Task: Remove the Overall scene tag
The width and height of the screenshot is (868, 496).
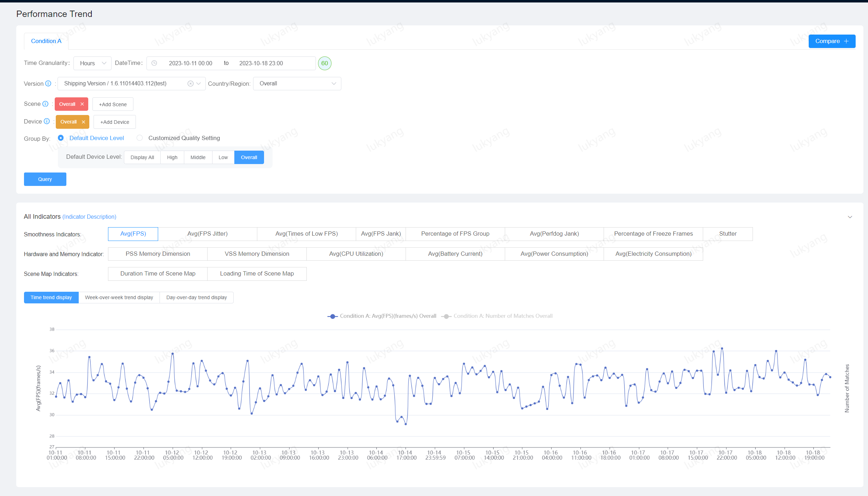Action: pyautogui.click(x=82, y=104)
